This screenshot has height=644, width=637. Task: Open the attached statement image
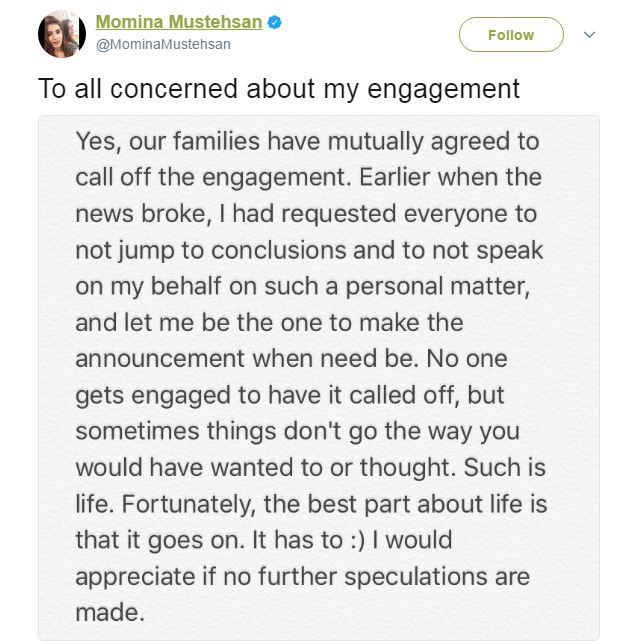click(x=319, y=378)
